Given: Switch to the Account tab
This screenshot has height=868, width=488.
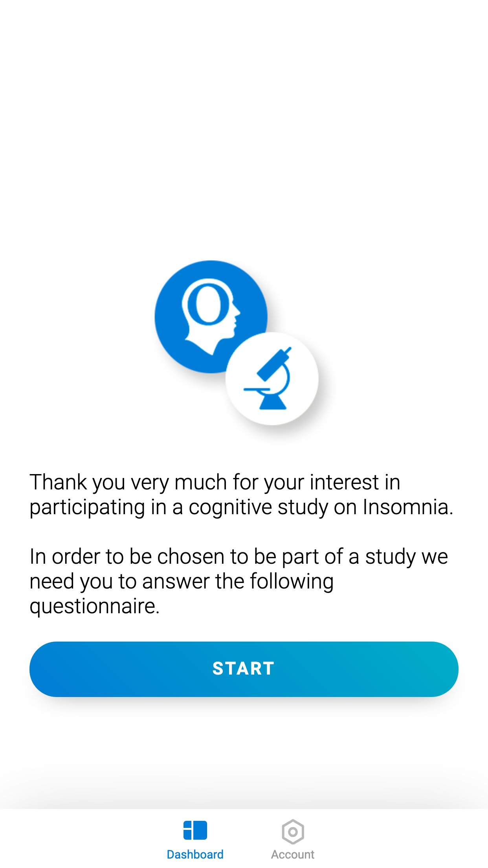Looking at the screenshot, I should coord(293,840).
